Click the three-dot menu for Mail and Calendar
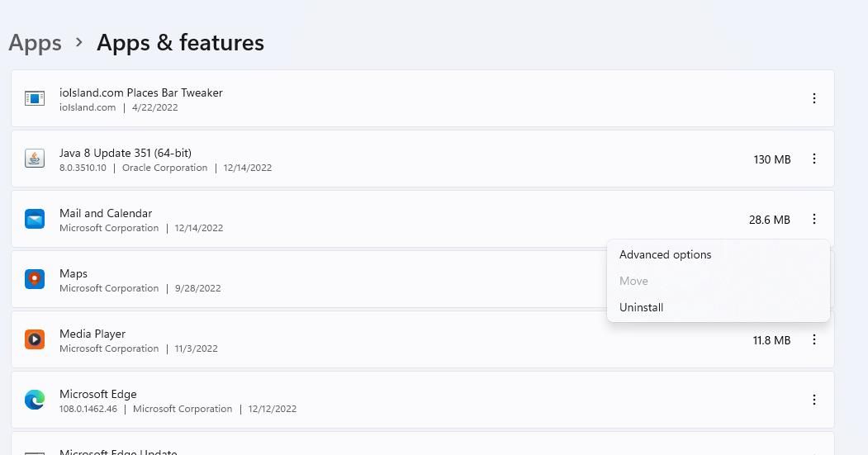868x455 pixels. click(x=813, y=219)
